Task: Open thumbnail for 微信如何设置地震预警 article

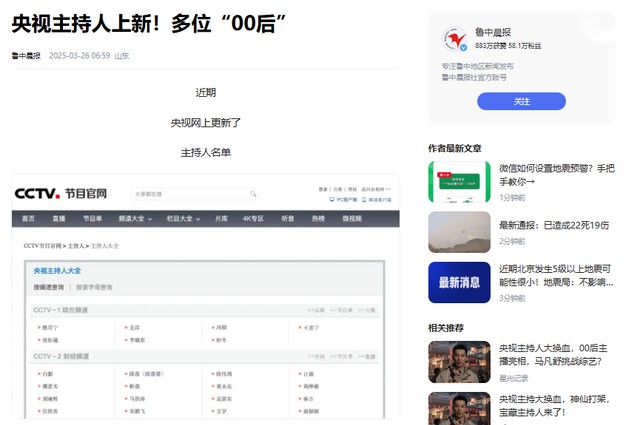Action: (x=459, y=182)
